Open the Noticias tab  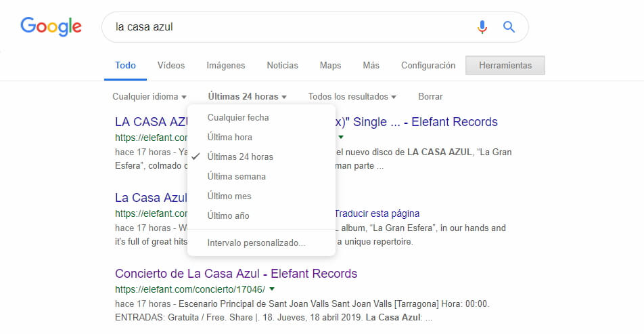pyautogui.click(x=282, y=66)
